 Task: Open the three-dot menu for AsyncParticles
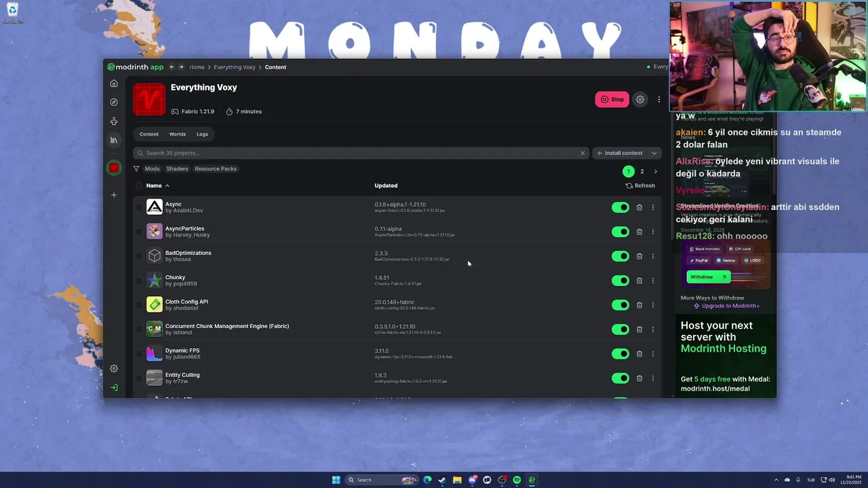coord(653,232)
